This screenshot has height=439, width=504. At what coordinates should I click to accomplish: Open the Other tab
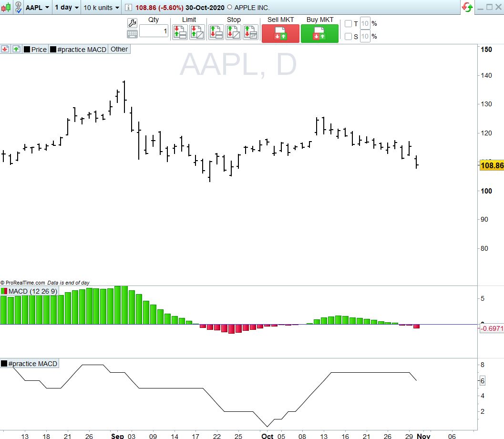pyautogui.click(x=119, y=49)
